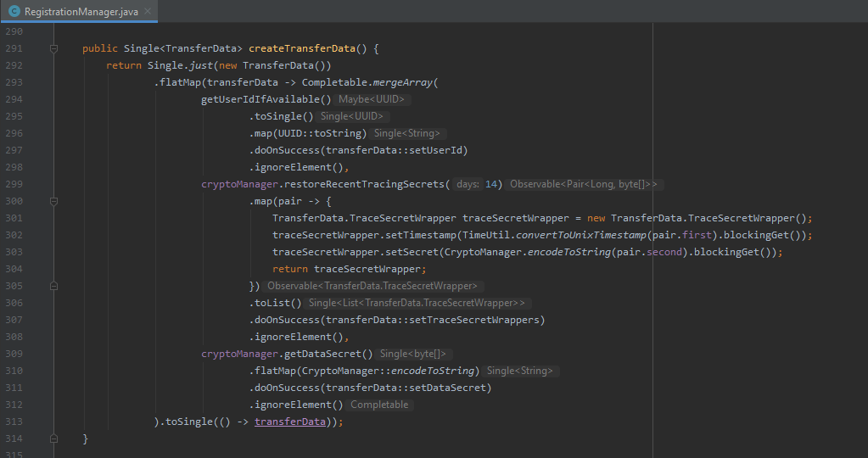The height and width of the screenshot is (458, 868).
Task: Click the Single<byte[]> type hint
Action: coord(412,354)
